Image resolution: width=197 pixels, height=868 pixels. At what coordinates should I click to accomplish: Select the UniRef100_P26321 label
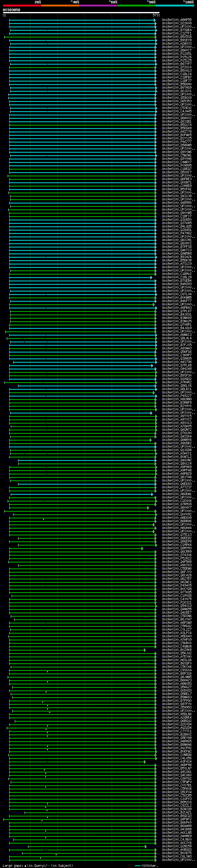(x=177, y=603)
